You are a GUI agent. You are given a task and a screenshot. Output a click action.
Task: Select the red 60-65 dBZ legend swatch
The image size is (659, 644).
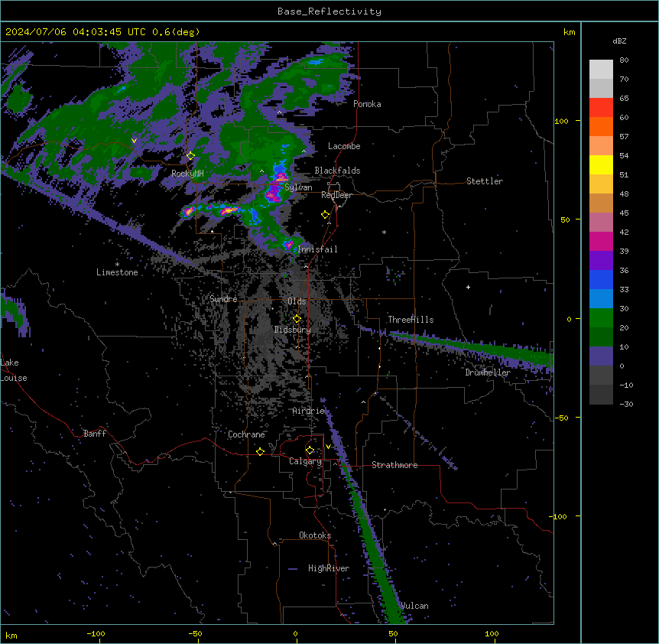click(601, 108)
